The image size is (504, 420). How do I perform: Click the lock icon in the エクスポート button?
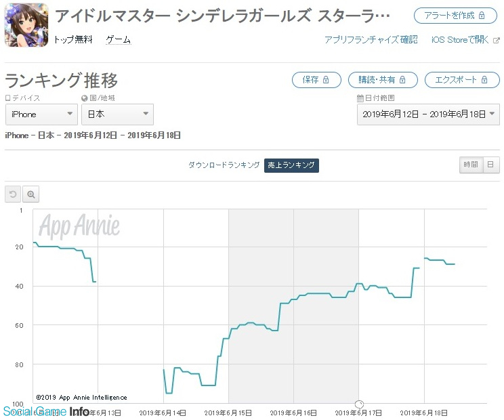[485, 80]
